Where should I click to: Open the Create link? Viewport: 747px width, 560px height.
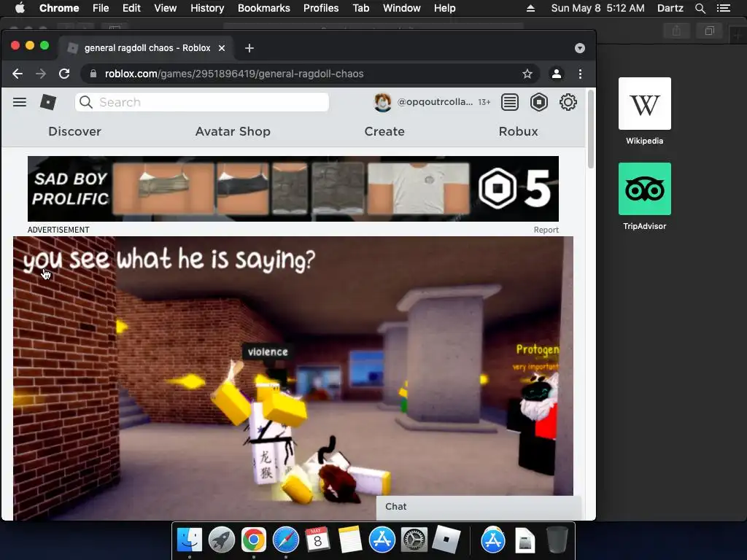click(384, 131)
